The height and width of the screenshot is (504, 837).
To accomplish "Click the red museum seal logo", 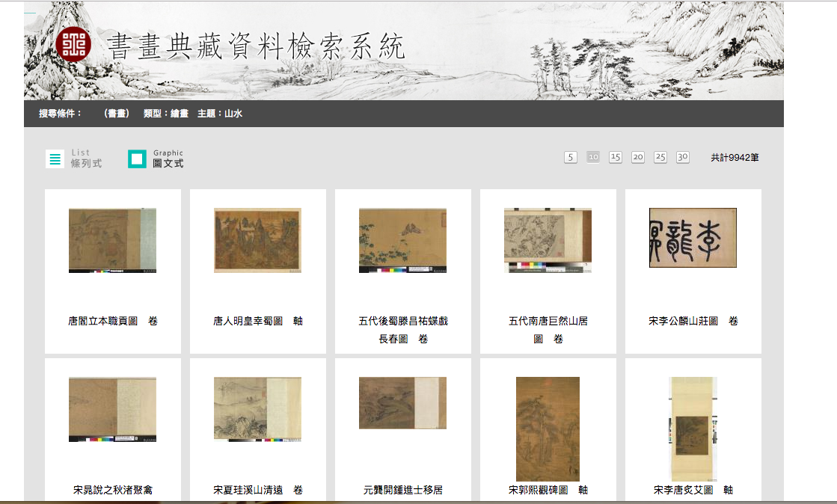I will [73, 44].
